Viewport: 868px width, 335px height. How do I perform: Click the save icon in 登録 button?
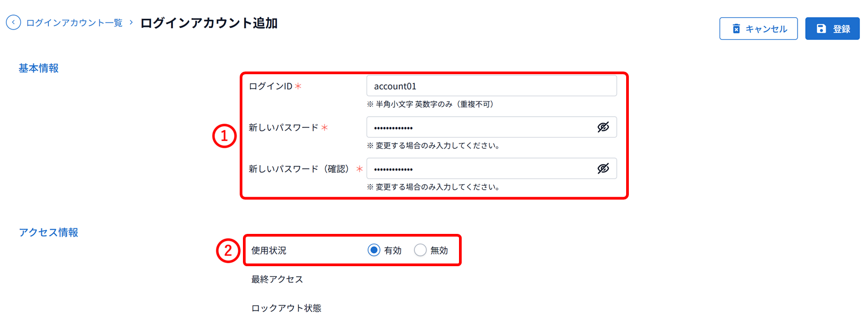(821, 28)
